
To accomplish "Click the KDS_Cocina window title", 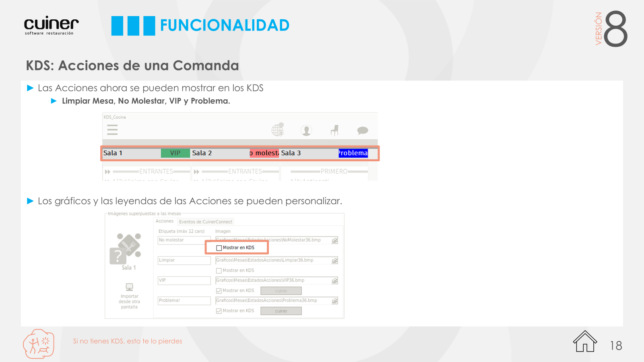I will click(115, 117).
